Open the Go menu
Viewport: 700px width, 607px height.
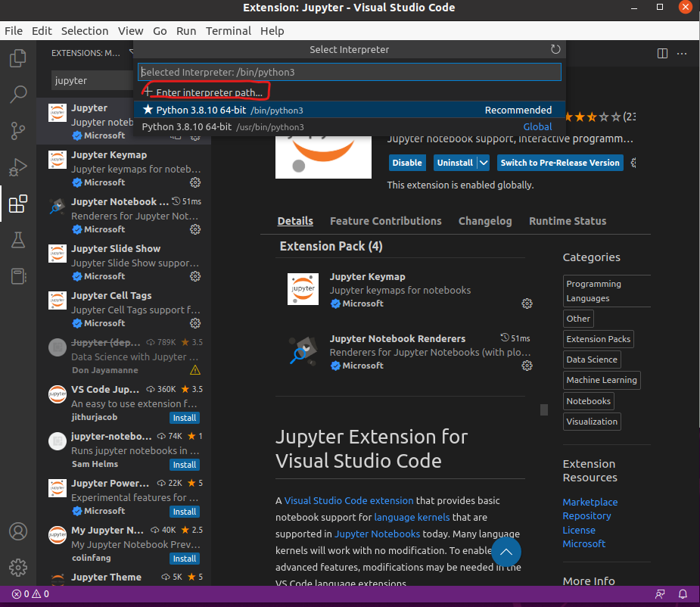160,31
